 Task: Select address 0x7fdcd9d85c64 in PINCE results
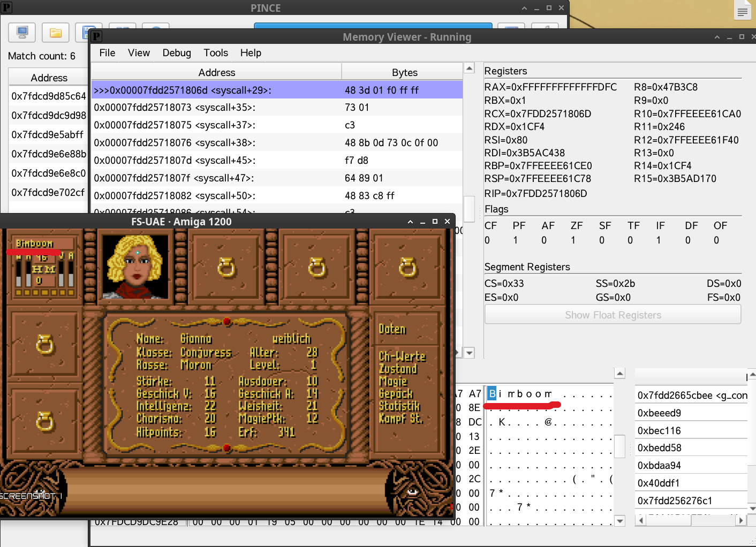tap(49, 96)
